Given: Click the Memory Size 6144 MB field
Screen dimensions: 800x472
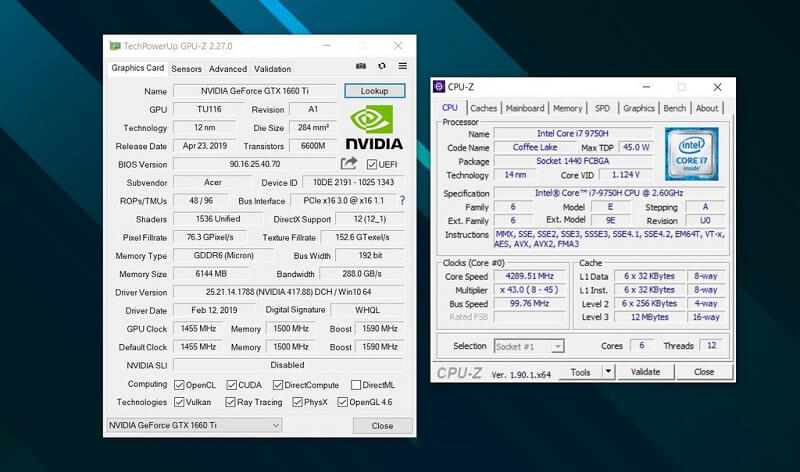Looking at the screenshot, I should click(x=211, y=274).
